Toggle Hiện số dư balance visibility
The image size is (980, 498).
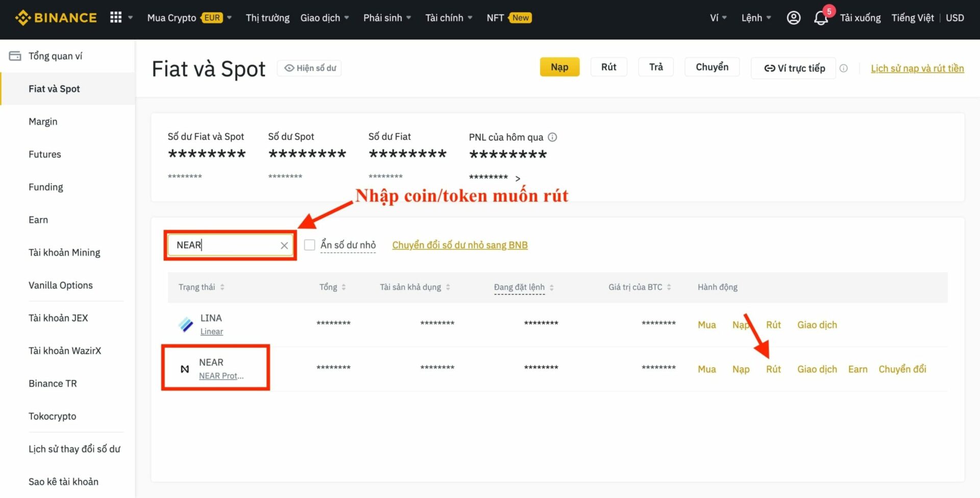(309, 68)
